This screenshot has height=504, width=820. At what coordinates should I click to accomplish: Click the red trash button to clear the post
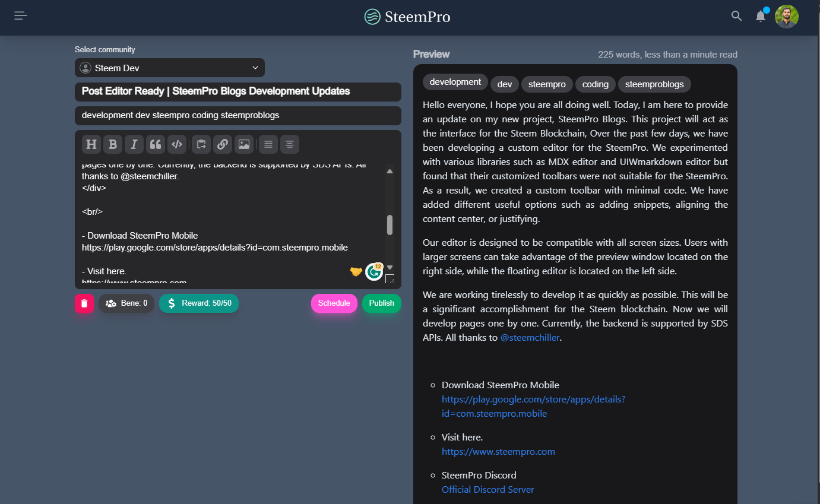pyautogui.click(x=84, y=303)
